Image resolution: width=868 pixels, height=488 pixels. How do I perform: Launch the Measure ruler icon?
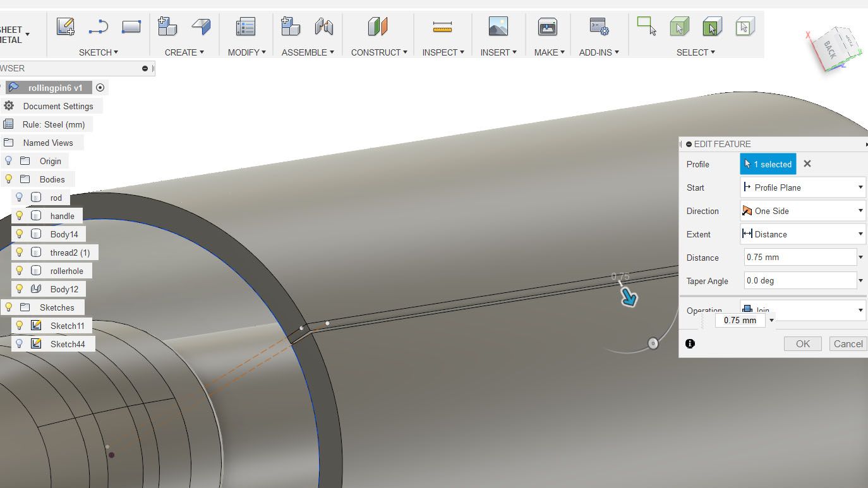point(443,27)
